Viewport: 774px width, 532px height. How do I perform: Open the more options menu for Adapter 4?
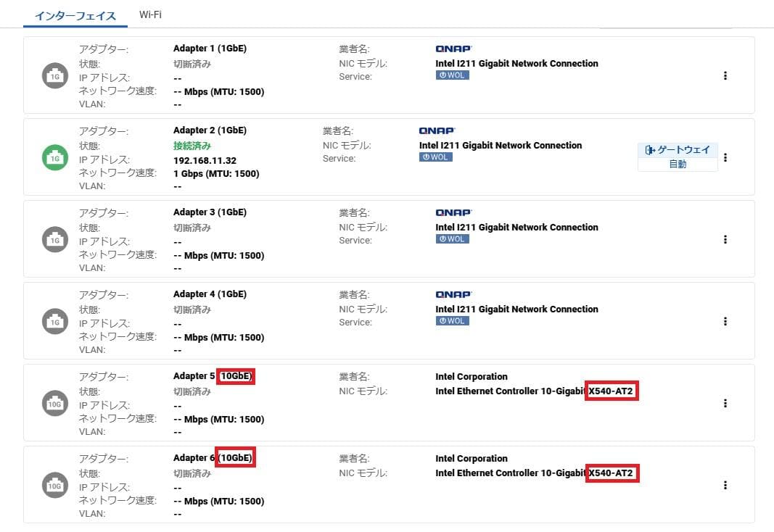point(725,322)
